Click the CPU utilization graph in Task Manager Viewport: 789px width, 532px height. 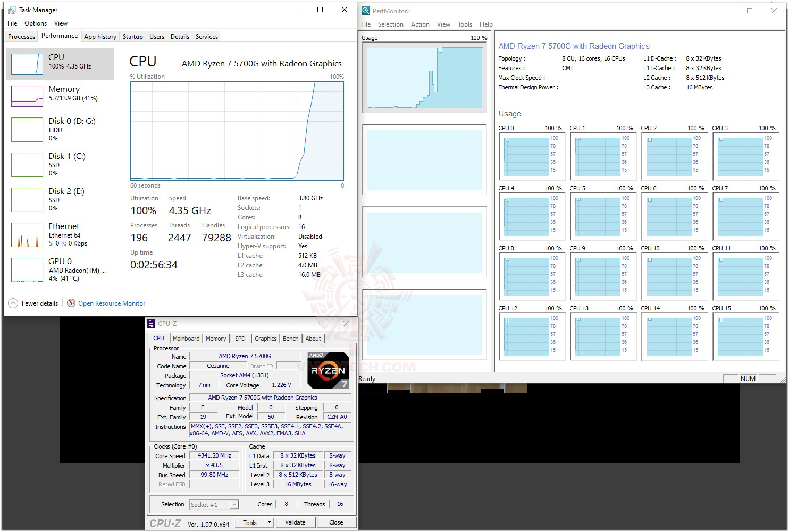[x=237, y=131]
